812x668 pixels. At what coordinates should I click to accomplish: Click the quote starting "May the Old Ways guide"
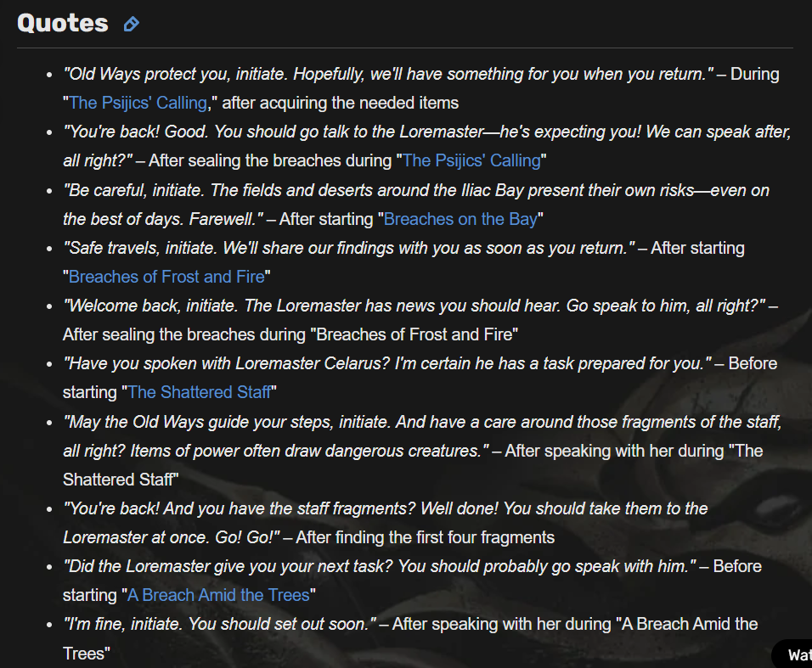point(422,436)
